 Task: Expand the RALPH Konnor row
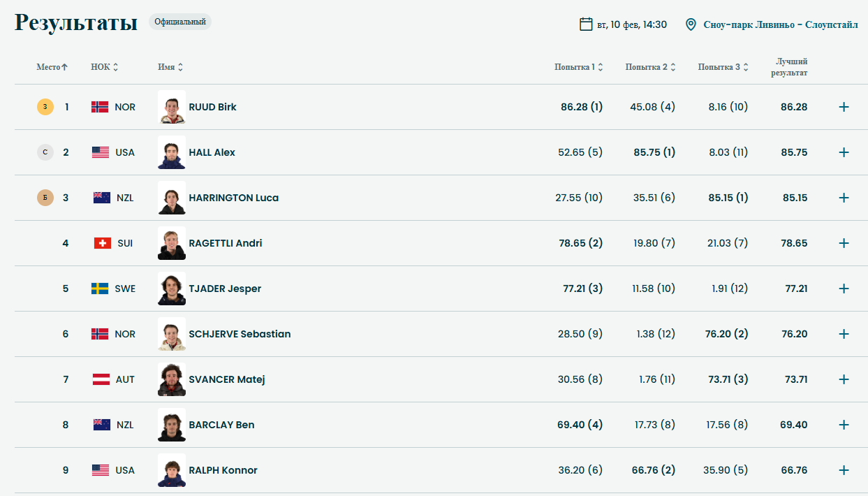tap(844, 470)
